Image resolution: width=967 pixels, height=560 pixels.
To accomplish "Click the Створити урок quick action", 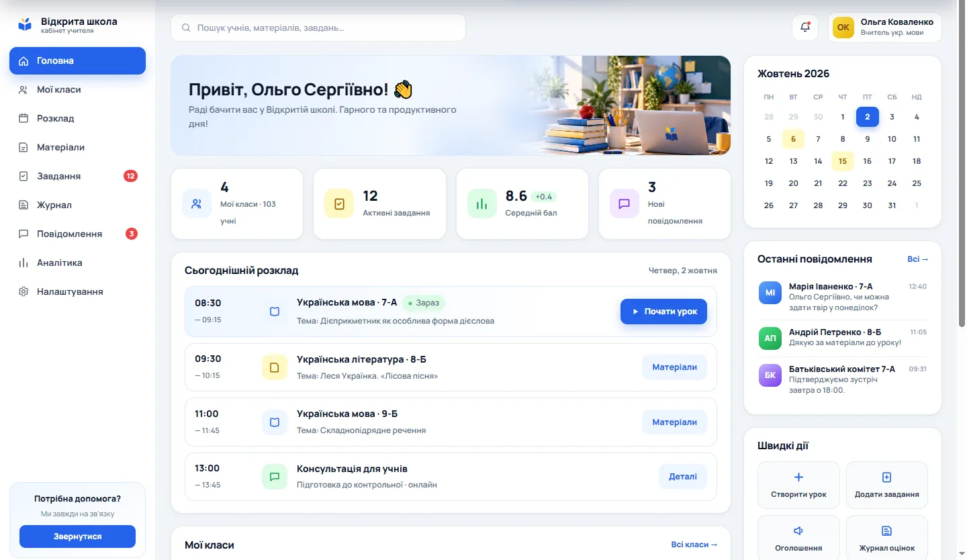I will [798, 485].
